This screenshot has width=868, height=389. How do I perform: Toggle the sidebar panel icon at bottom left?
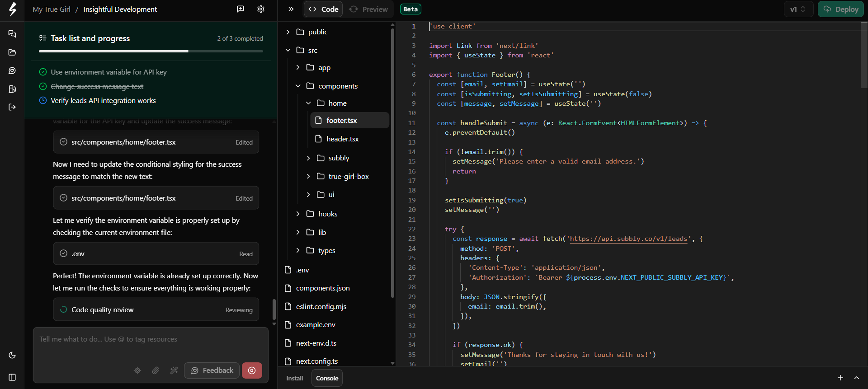(x=12, y=377)
